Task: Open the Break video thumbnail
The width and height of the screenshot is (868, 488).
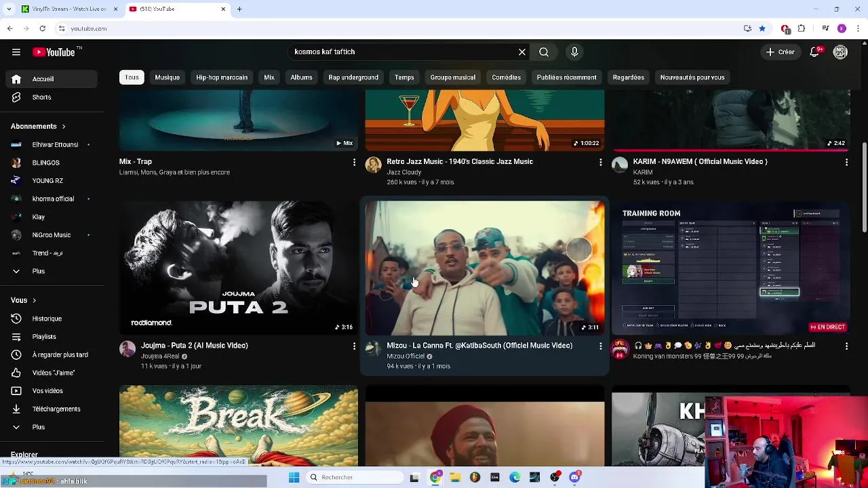Action: click(239, 426)
